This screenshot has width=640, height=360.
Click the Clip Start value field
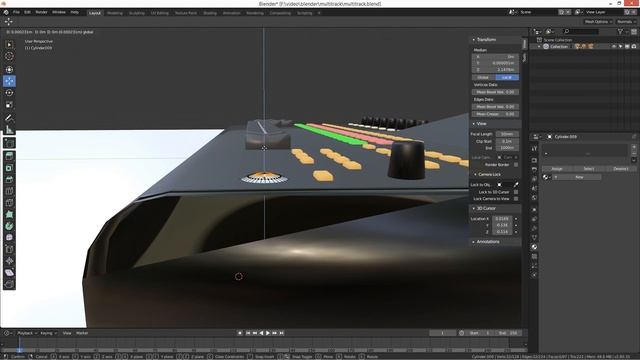[507, 141]
